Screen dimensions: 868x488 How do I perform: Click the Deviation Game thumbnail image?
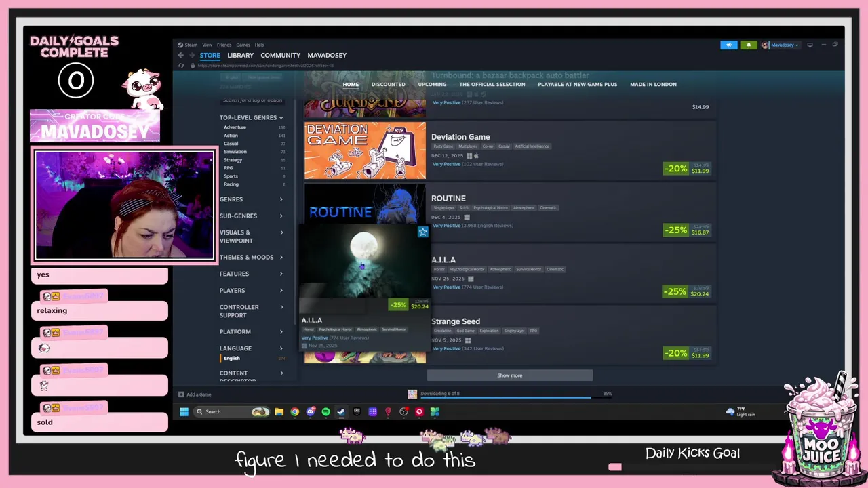coord(365,150)
